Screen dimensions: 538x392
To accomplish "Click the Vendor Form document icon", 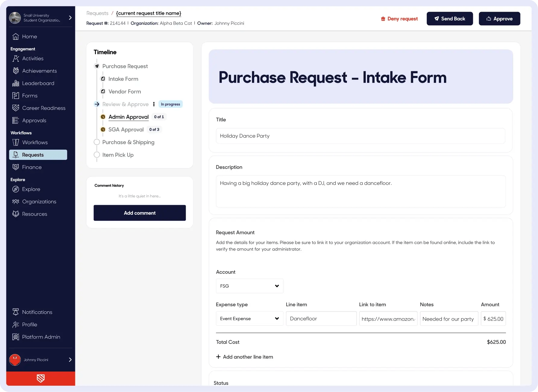I will (103, 91).
